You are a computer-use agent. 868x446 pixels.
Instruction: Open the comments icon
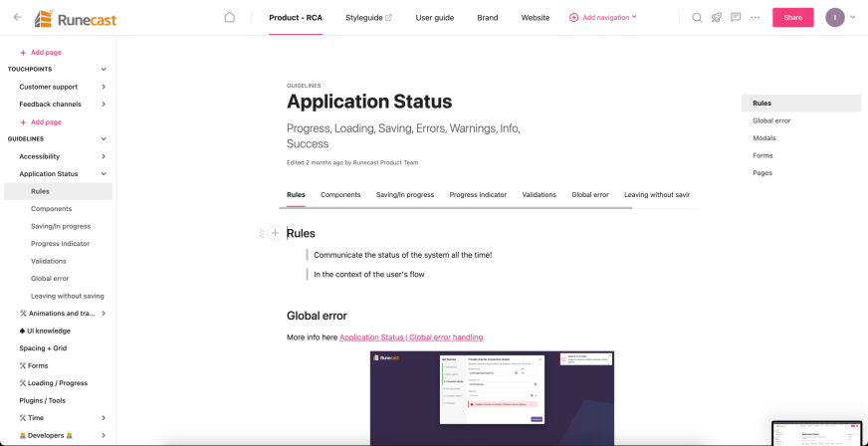click(736, 17)
